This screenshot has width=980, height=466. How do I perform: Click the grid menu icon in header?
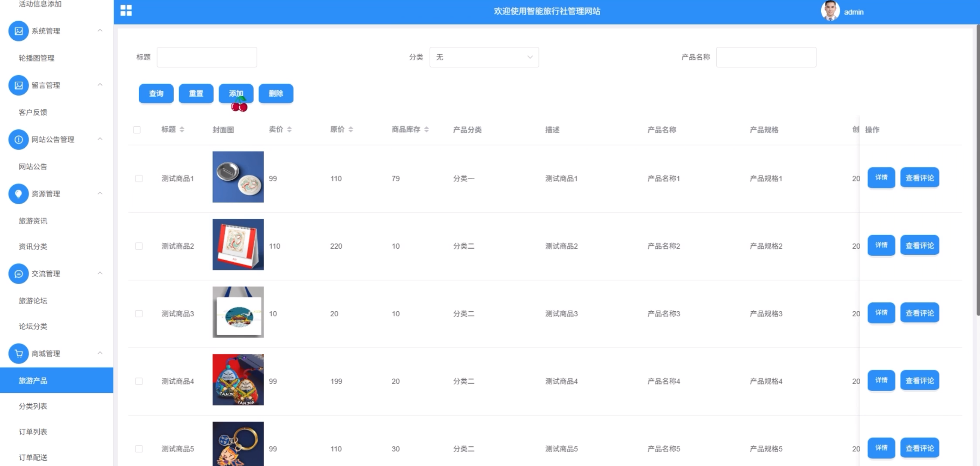(126, 11)
